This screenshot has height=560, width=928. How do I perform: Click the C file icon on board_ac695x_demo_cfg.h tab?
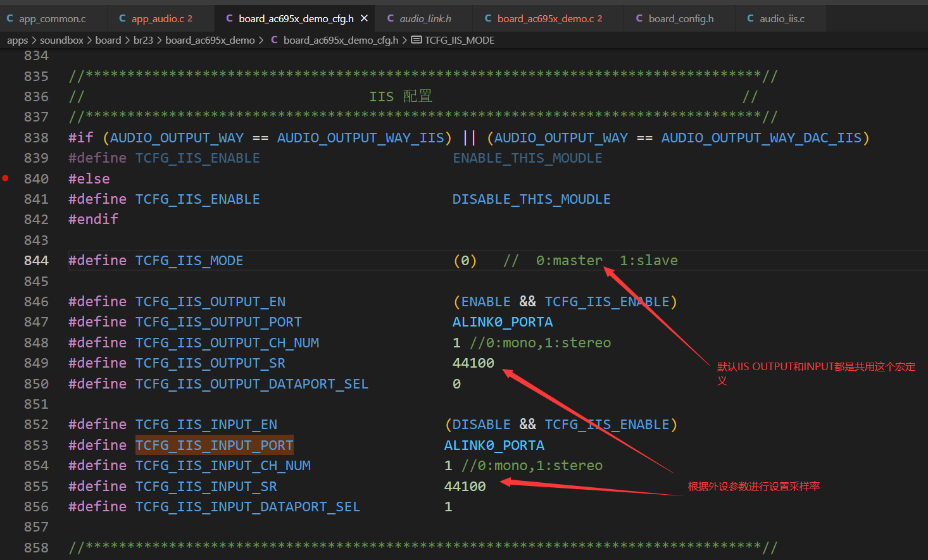point(229,19)
